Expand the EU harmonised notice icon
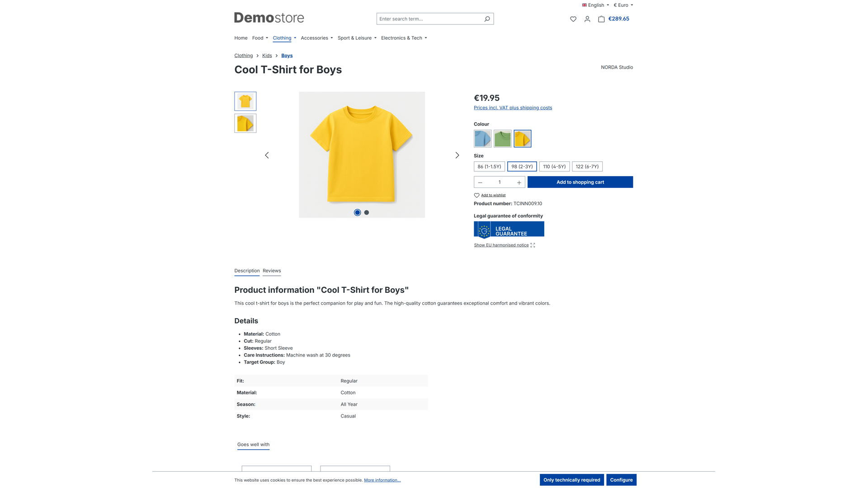Screen dimensions: 868x488 click(533, 245)
